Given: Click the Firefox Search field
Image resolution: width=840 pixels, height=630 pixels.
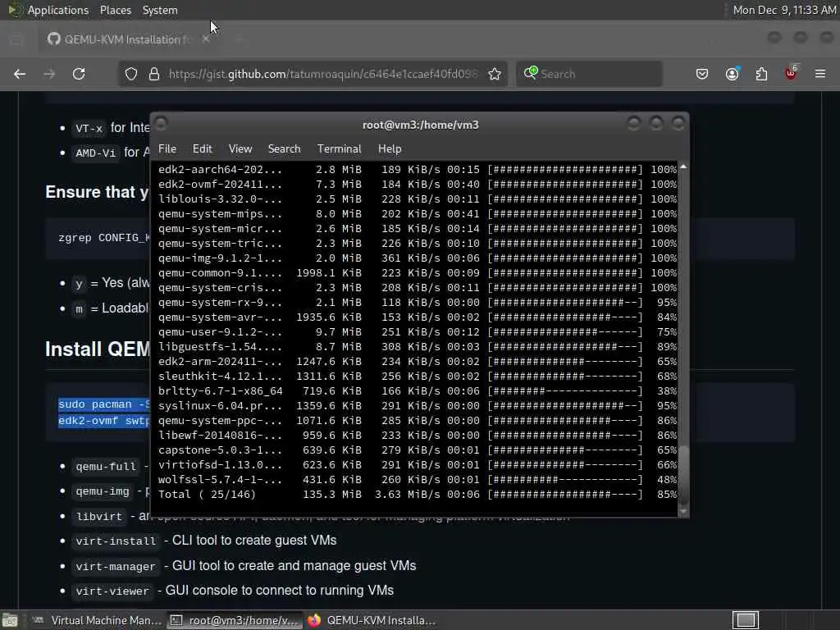Looking at the screenshot, I should pyautogui.click(x=589, y=74).
